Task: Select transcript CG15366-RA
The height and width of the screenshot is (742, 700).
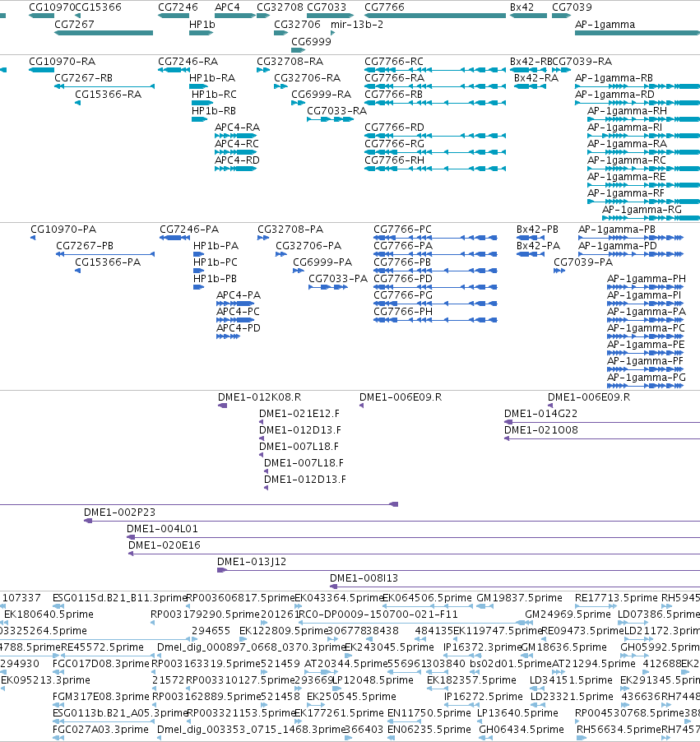Action: coord(109,95)
